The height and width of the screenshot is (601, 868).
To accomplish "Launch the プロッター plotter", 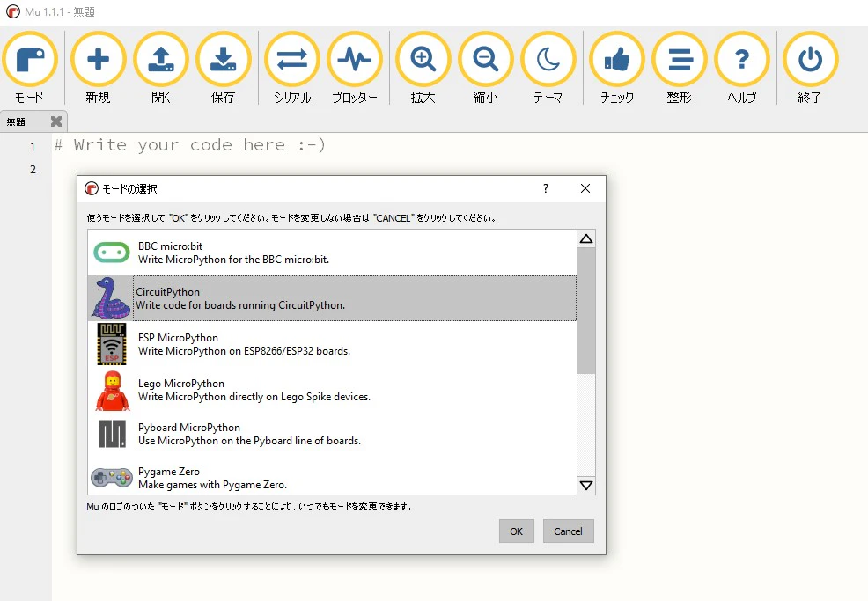I will (x=355, y=68).
